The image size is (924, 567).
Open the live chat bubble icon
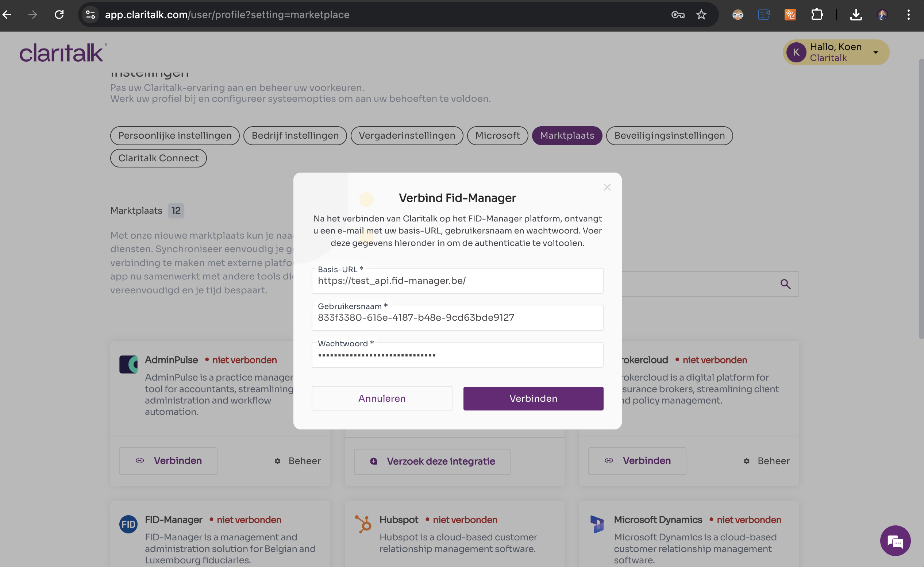pos(895,541)
